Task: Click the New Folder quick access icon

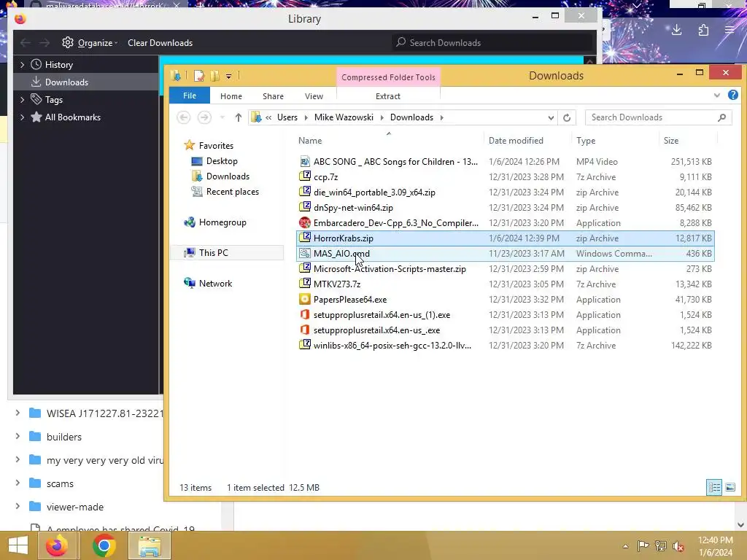Action: (x=214, y=76)
